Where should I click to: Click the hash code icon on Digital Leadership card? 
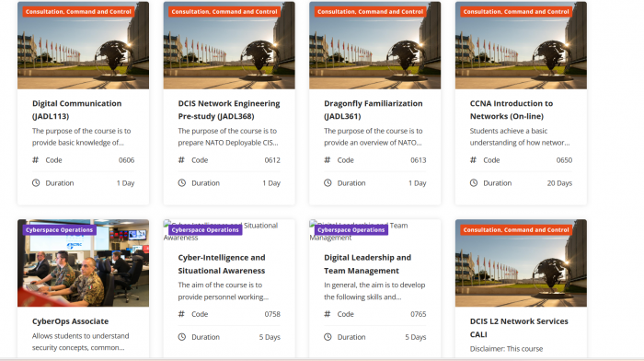(x=327, y=314)
